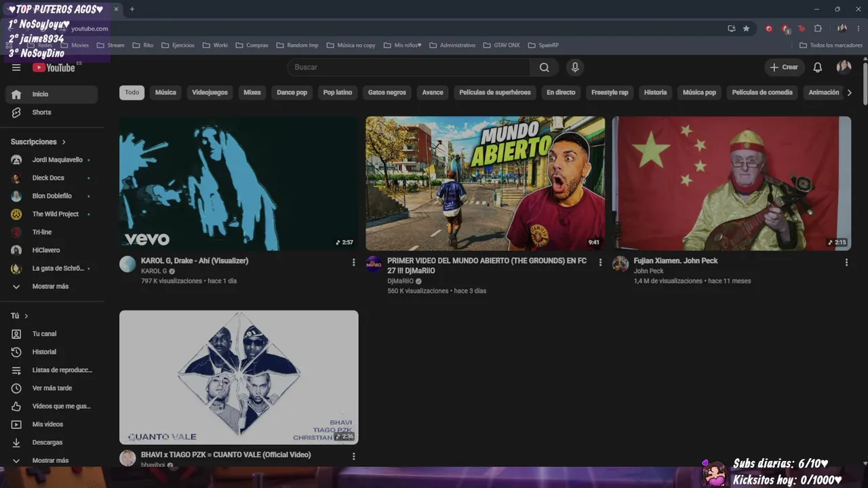Screen dimensions: 868x488
Task: Click the search magnifier button
Action: click(544, 67)
